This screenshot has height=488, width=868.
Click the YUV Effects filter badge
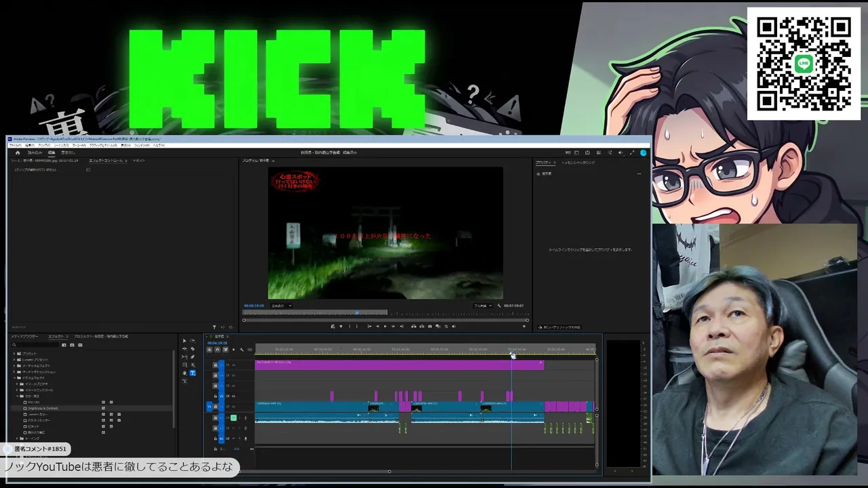[79, 345]
